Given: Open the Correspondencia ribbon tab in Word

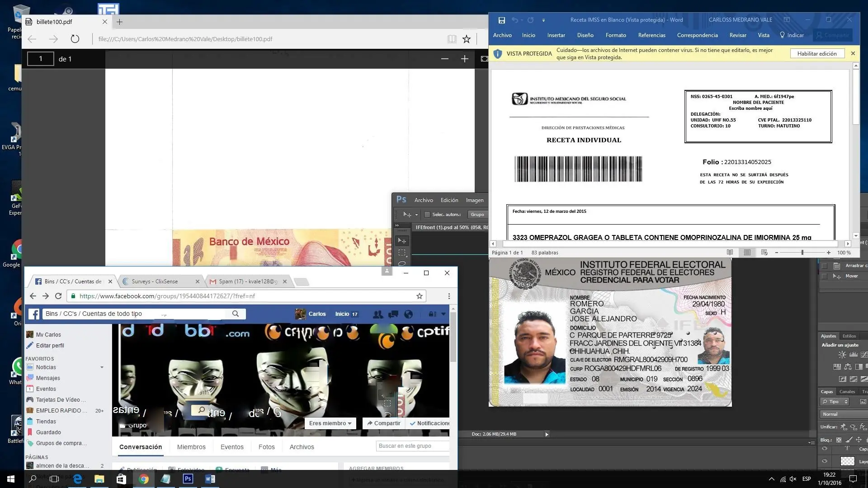Looking at the screenshot, I should click(x=697, y=35).
